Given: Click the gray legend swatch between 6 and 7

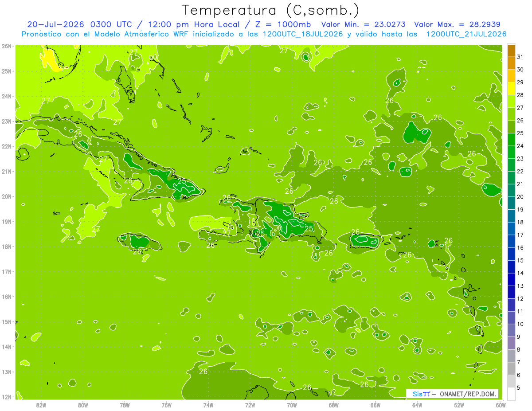Looking at the screenshot, I should tap(511, 368).
